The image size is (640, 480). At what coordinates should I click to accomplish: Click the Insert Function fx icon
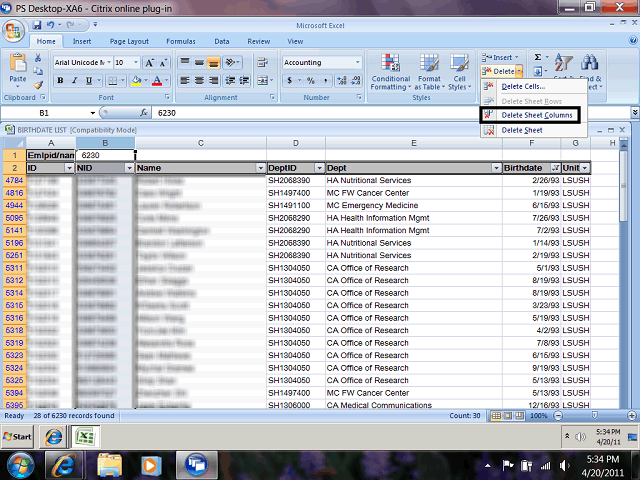click(x=144, y=114)
